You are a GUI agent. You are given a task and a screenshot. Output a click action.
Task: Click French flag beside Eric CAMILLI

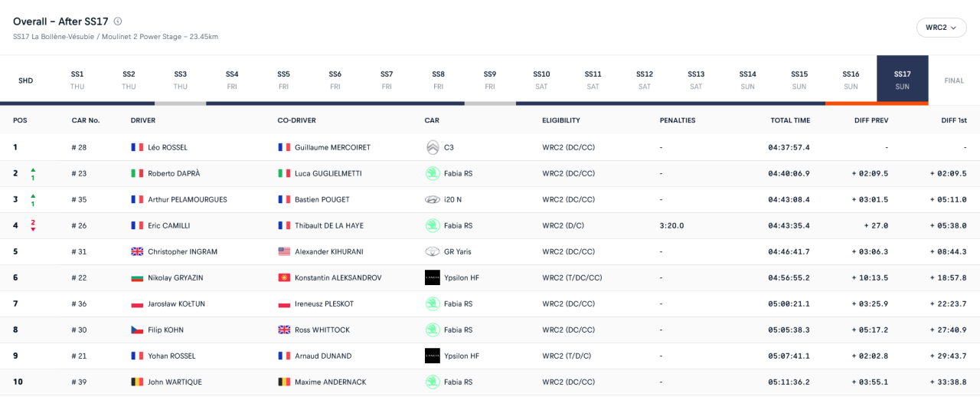[x=137, y=225]
